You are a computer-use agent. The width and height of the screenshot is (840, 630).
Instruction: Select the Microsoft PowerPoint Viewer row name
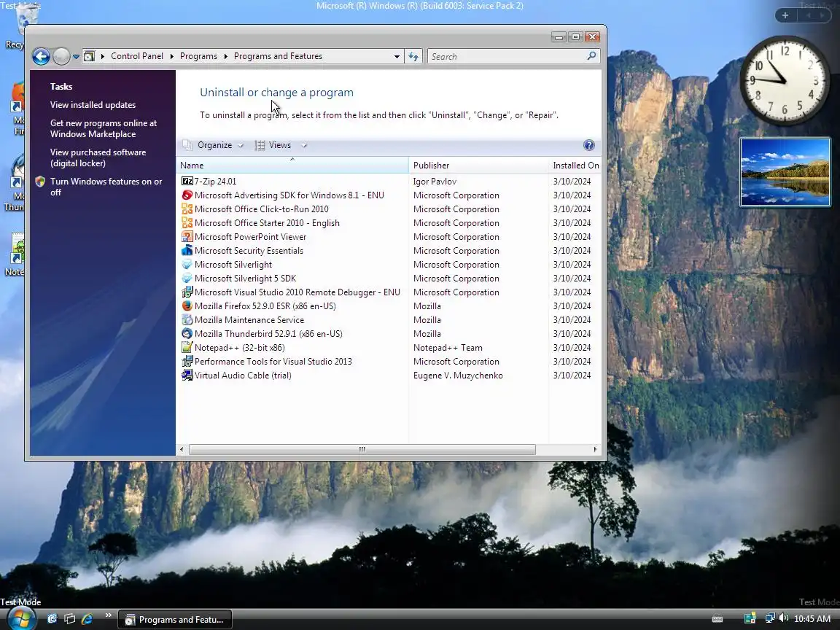(250, 237)
